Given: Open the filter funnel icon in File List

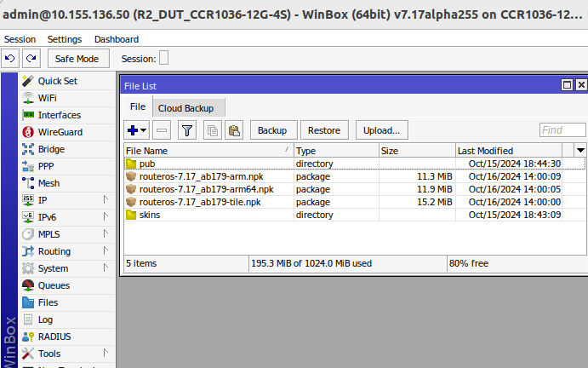Looking at the screenshot, I should pyautogui.click(x=187, y=130).
